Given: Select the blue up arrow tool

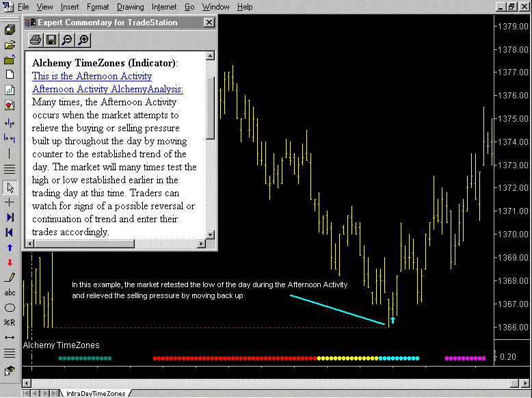Looking at the screenshot, I should point(10,248).
